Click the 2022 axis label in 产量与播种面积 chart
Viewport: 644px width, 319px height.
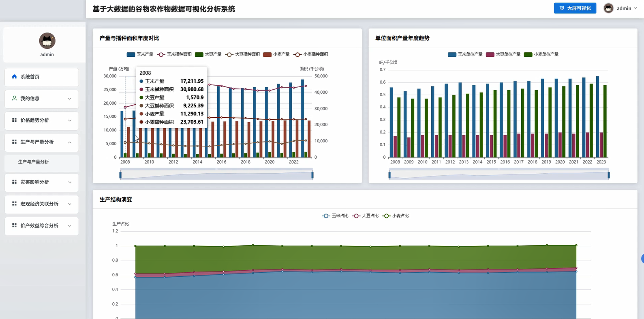294,162
